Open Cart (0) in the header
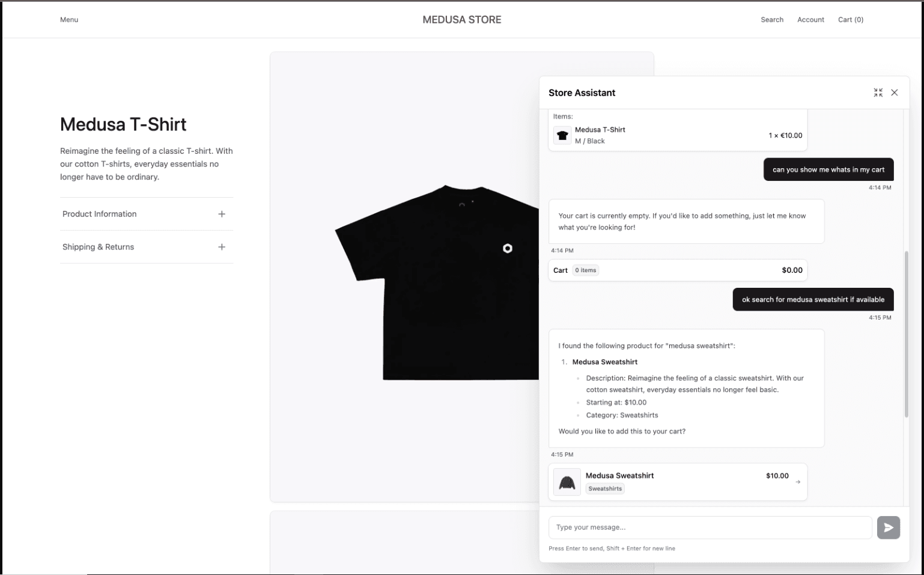This screenshot has height=575, width=924. click(x=850, y=20)
